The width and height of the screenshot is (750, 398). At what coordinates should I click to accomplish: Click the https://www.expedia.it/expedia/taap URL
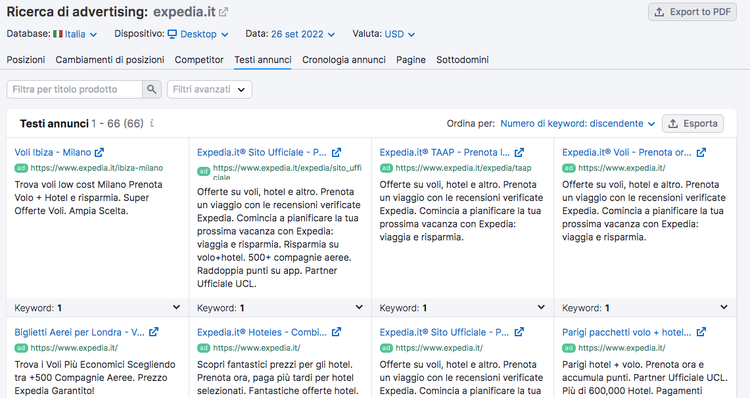coord(463,168)
